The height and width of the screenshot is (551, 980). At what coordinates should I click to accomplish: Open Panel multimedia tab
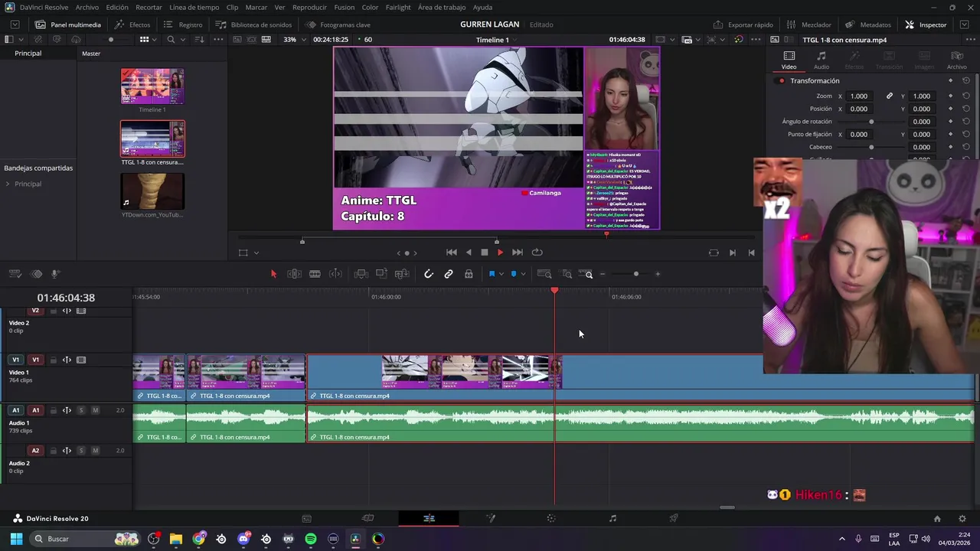pos(67,24)
